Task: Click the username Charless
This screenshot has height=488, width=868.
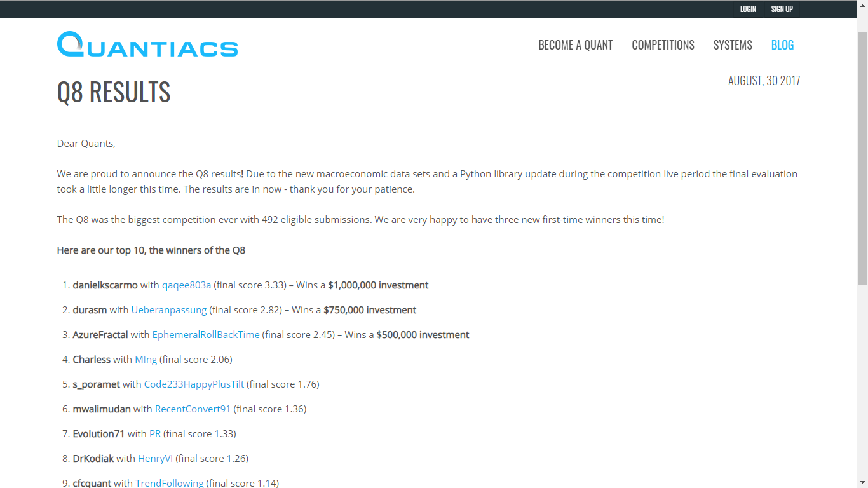Action: (x=92, y=360)
